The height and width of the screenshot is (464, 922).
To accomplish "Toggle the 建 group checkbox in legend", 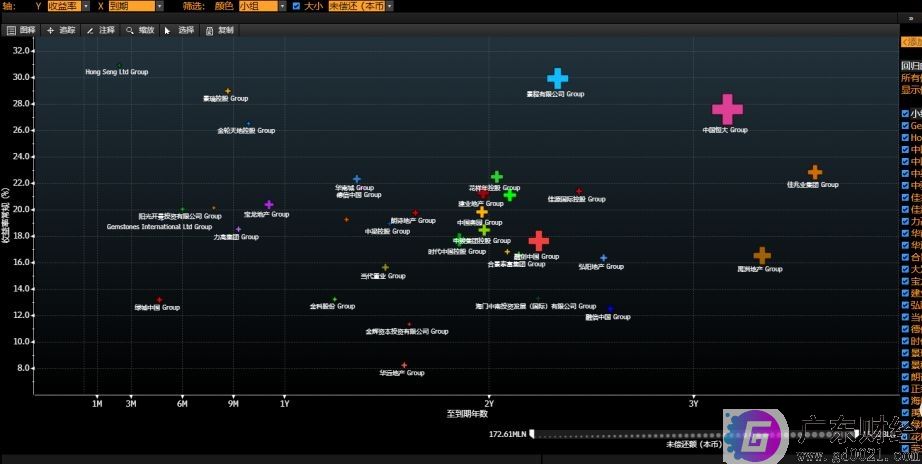I will coord(905,293).
